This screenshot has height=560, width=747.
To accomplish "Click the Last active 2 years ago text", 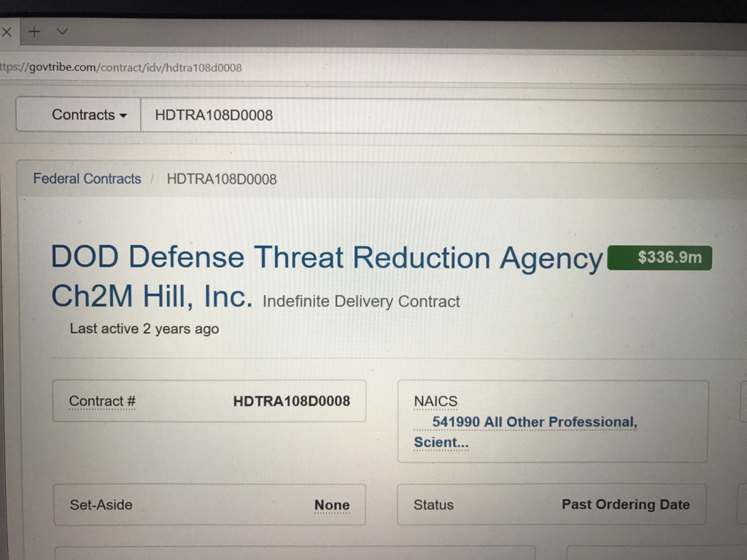I will coord(144,329).
